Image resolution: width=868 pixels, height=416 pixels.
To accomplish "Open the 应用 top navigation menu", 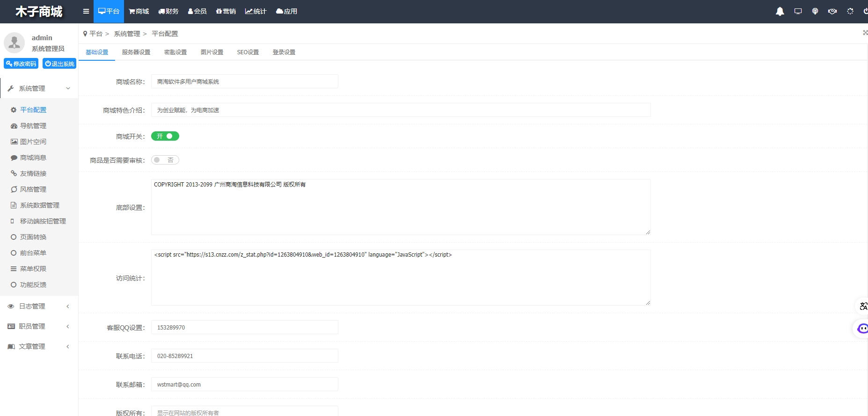I will pos(287,11).
